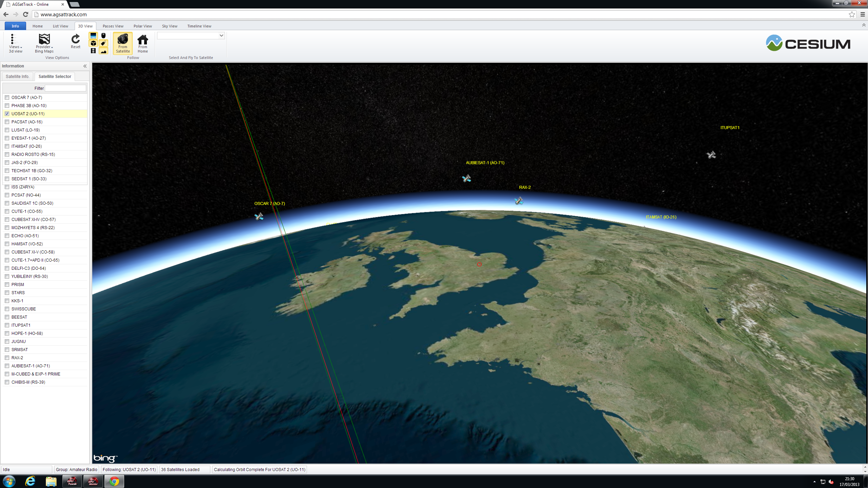Switch to the List View tab
868x488 pixels.
[x=60, y=26]
